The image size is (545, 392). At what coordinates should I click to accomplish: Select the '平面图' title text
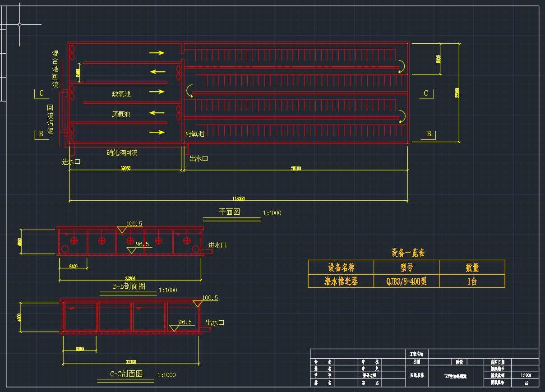tap(230, 212)
